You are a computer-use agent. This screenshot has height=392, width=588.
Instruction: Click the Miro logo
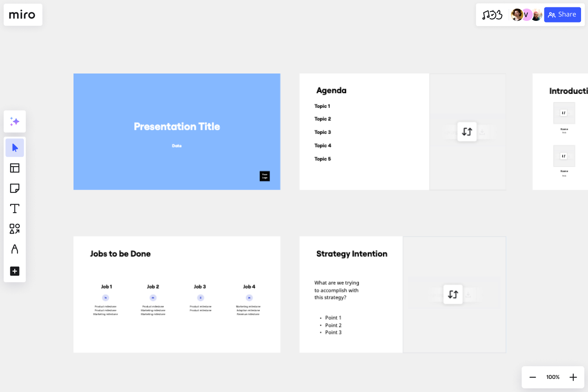click(22, 14)
